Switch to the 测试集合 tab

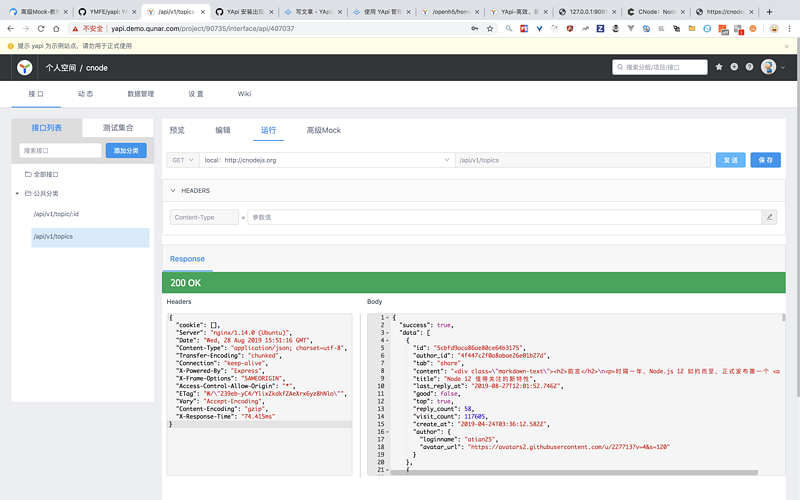117,128
